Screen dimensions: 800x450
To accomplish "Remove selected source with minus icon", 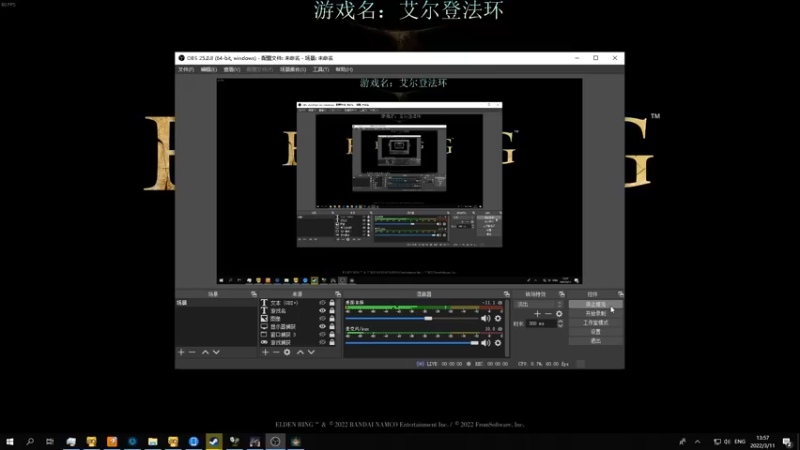I will (276, 352).
